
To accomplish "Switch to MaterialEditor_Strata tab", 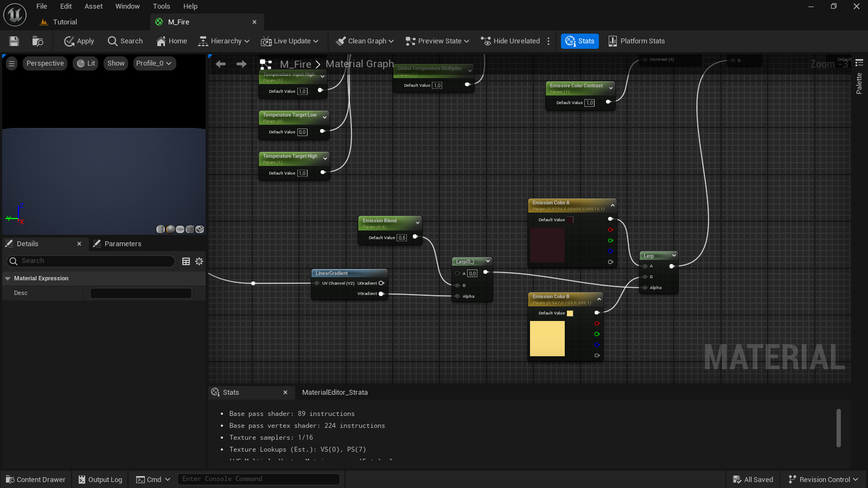I will click(335, 393).
